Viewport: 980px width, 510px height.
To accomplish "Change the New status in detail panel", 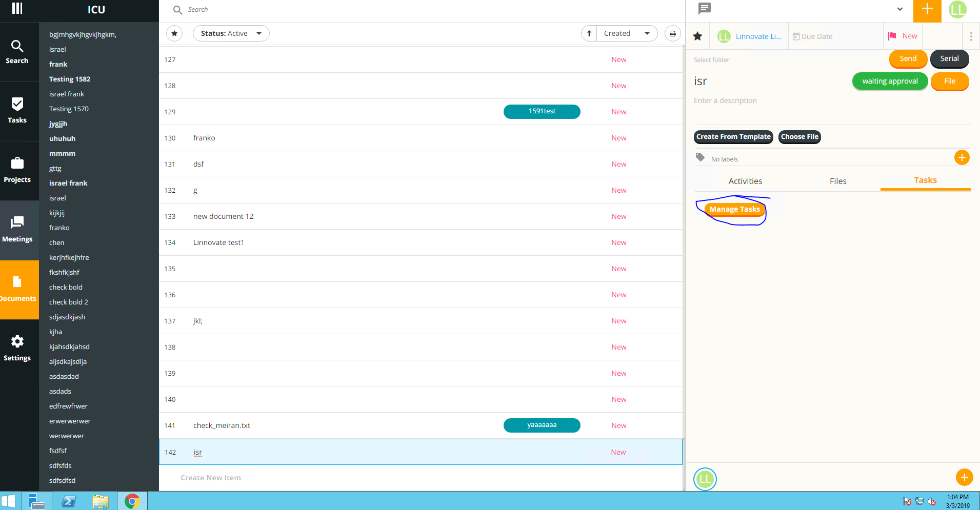I will pos(910,36).
